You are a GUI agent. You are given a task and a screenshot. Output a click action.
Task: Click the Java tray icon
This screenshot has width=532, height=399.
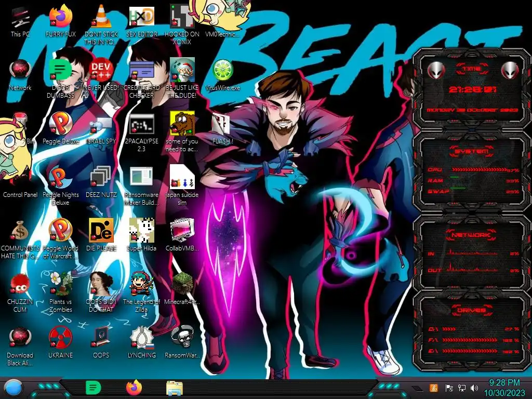point(434,388)
